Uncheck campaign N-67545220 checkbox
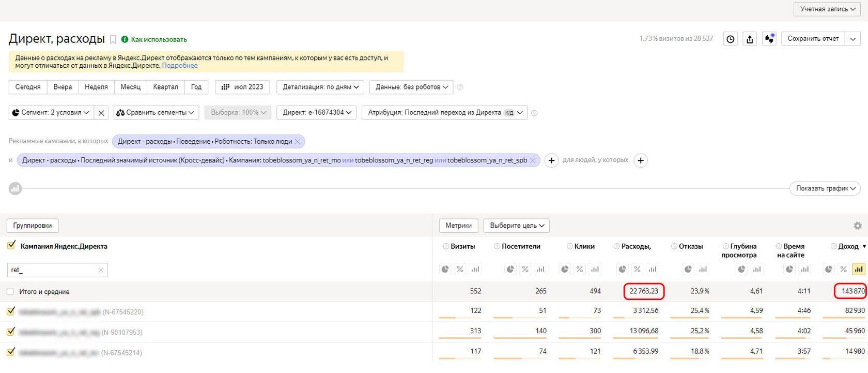This screenshot has width=868, height=373. pos(11,311)
